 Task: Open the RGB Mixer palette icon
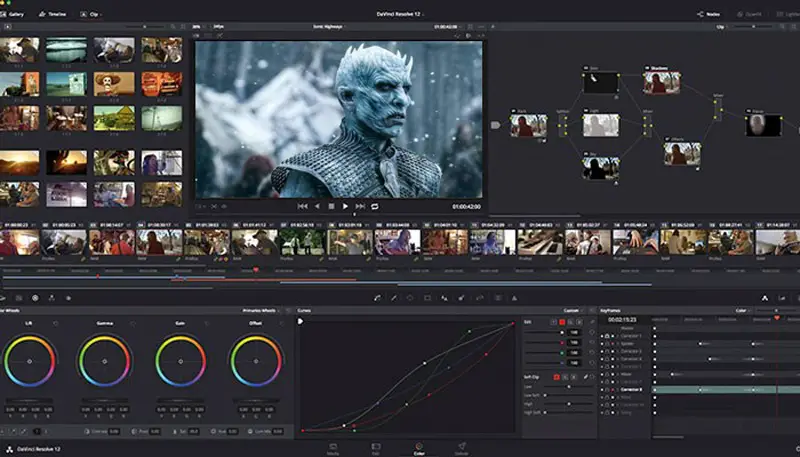coord(52,298)
